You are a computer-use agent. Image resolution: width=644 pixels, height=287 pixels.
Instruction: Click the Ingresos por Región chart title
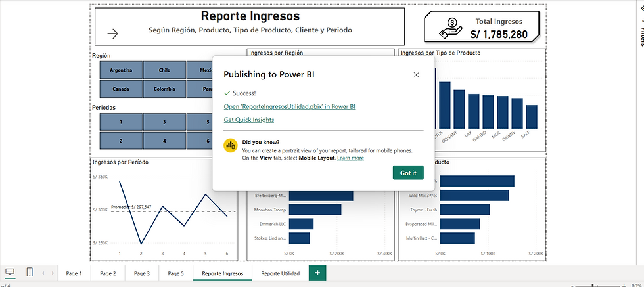click(x=276, y=53)
